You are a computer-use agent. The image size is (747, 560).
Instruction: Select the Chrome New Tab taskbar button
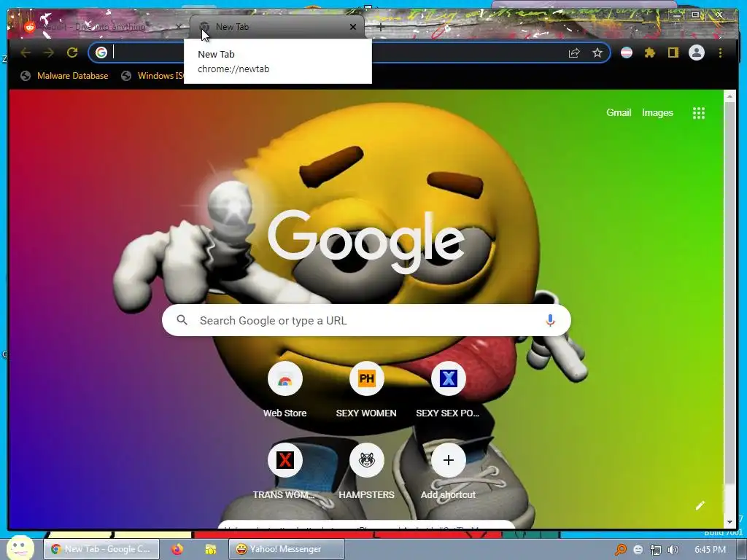point(101,549)
